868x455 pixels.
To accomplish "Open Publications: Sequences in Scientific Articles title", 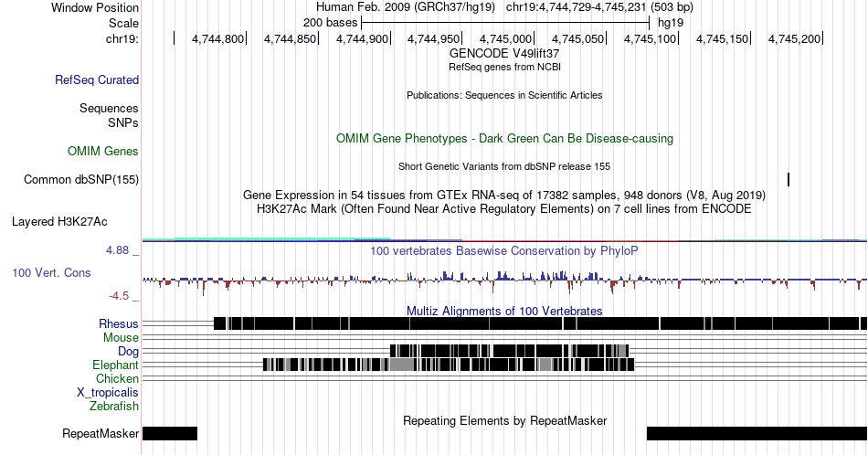I will point(504,95).
